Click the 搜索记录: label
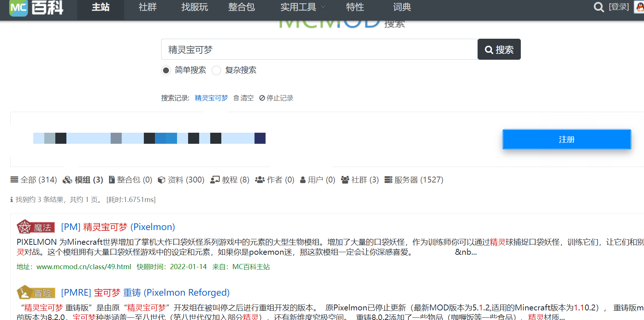This screenshot has height=320, width=644. (x=175, y=98)
